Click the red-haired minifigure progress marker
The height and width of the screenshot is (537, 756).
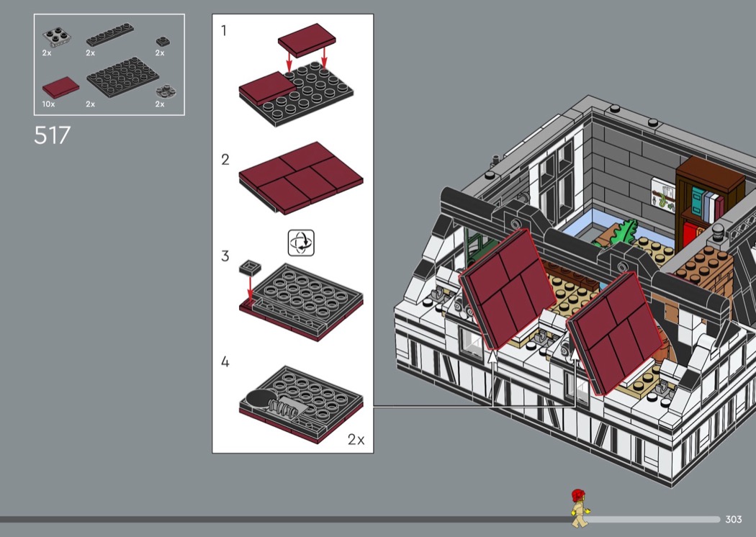577,507
